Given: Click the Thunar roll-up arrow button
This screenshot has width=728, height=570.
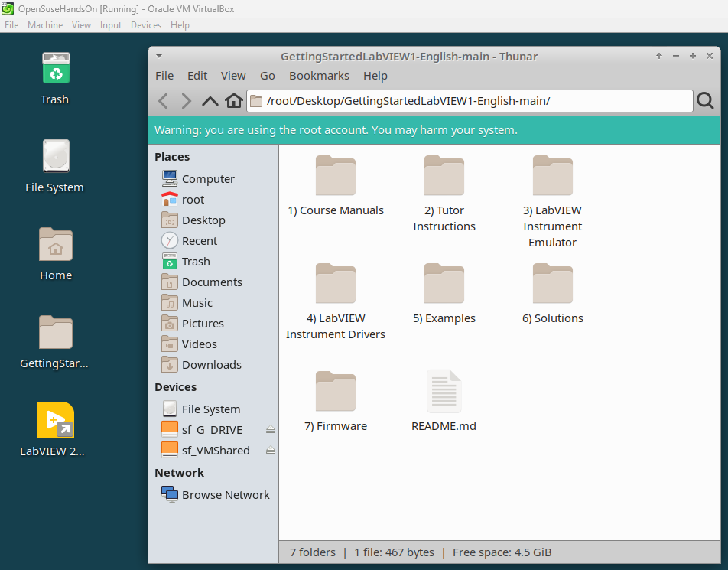Looking at the screenshot, I should pyautogui.click(x=659, y=56).
